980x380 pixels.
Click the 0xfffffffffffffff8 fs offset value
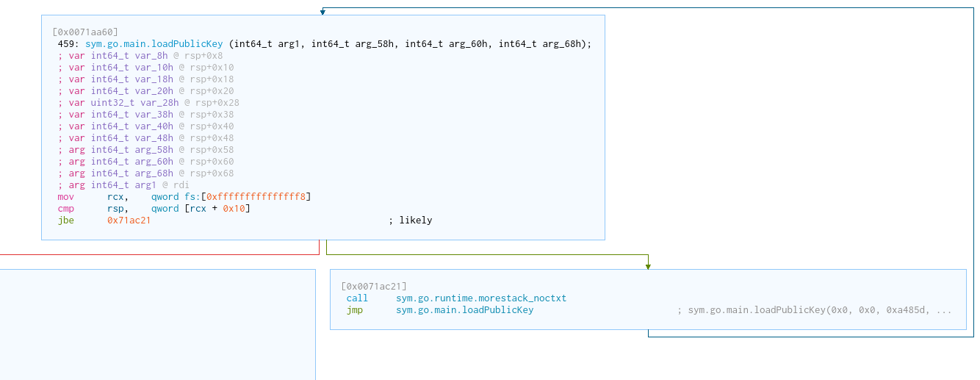pos(256,197)
